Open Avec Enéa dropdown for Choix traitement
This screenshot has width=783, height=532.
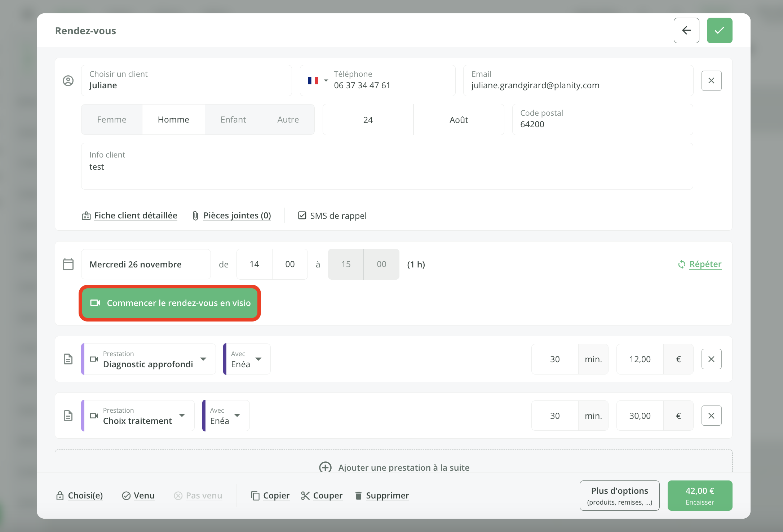[237, 416]
